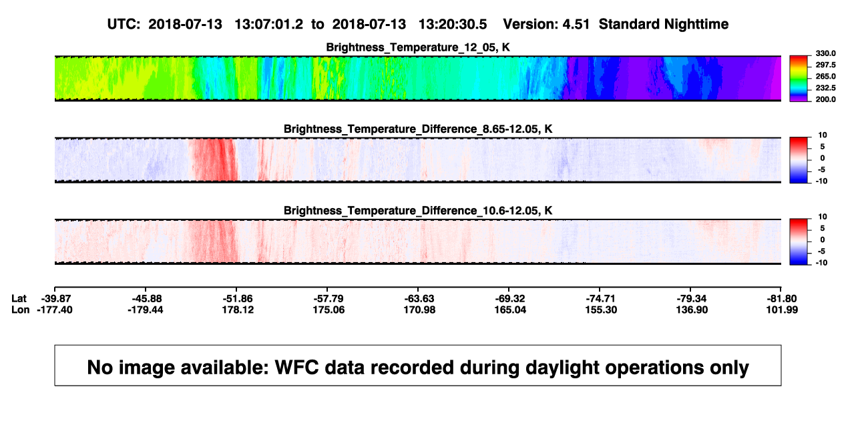868x445 pixels.
Task: Click latitude value -69.32
Action: tap(509, 298)
